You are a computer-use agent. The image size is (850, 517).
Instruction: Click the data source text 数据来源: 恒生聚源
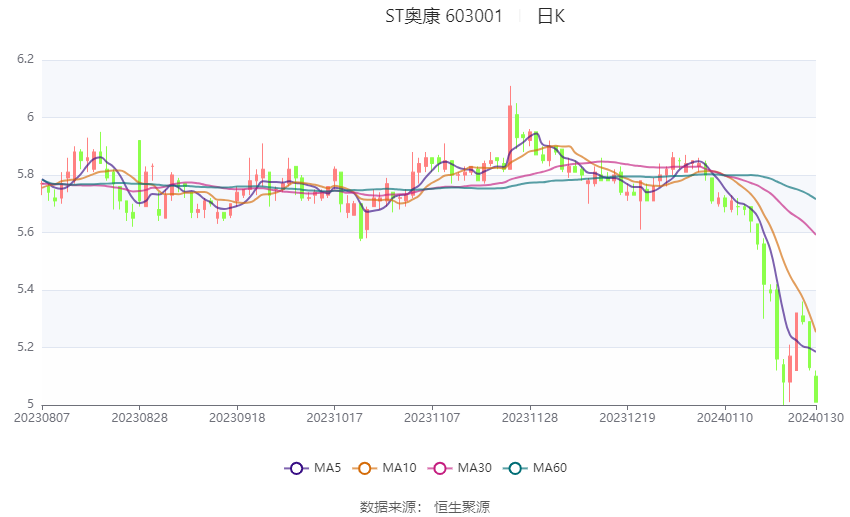click(425, 507)
